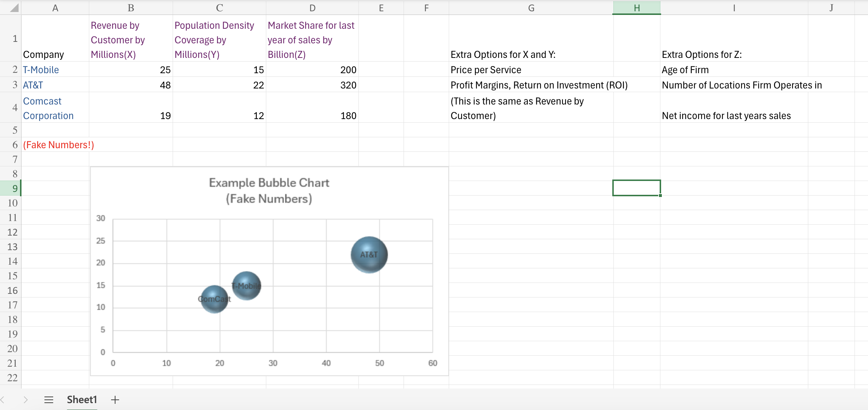
Task: Select column I header
Action: 734,8
